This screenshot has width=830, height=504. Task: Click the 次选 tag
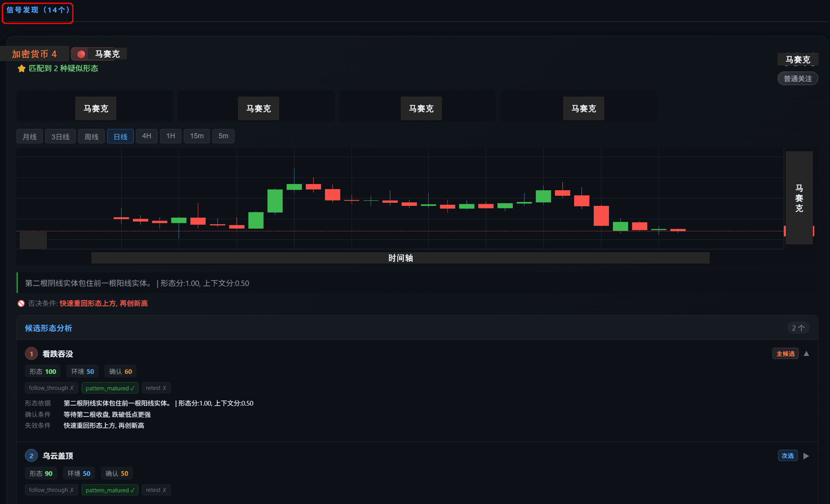787,456
